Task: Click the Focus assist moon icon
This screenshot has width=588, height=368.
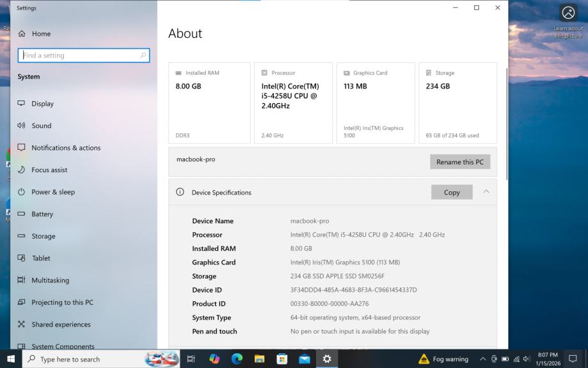Action: pos(21,170)
